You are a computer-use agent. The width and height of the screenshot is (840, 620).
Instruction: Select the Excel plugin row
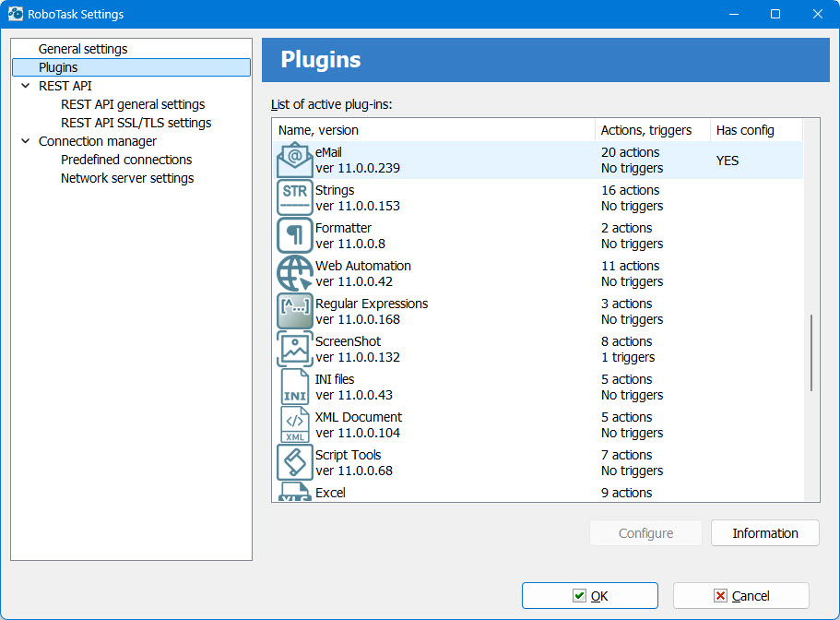coord(538,493)
